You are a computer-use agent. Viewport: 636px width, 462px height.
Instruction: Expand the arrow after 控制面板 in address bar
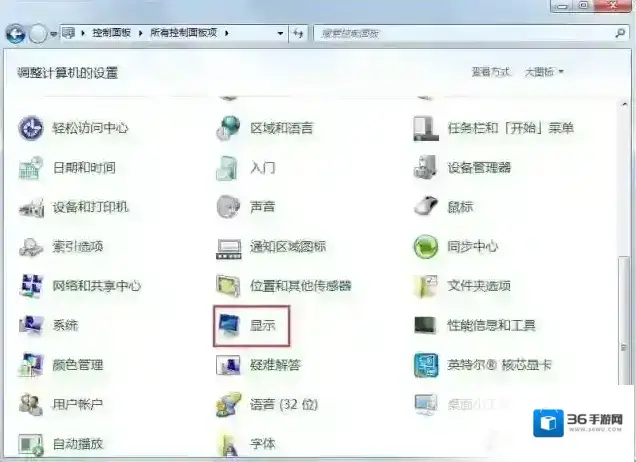click(140, 33)
